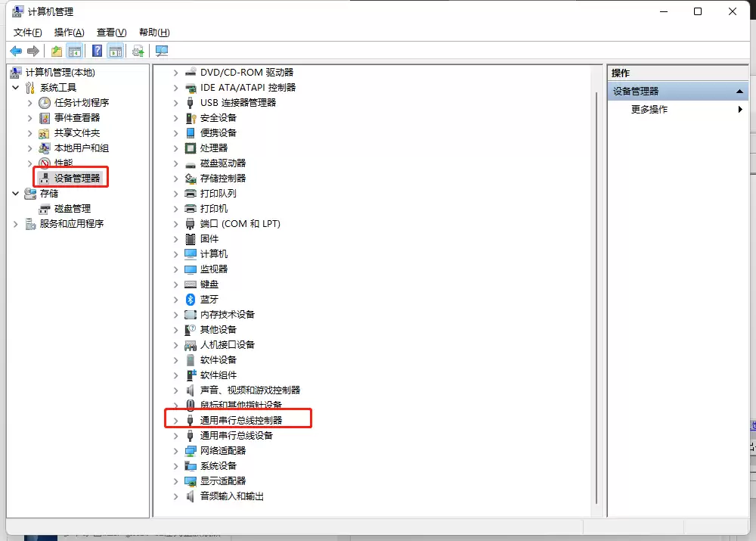The width and height of the screenshot is (756, 541).
Task: Click 更多操作 in the actions pane
Action: [649, 110]
